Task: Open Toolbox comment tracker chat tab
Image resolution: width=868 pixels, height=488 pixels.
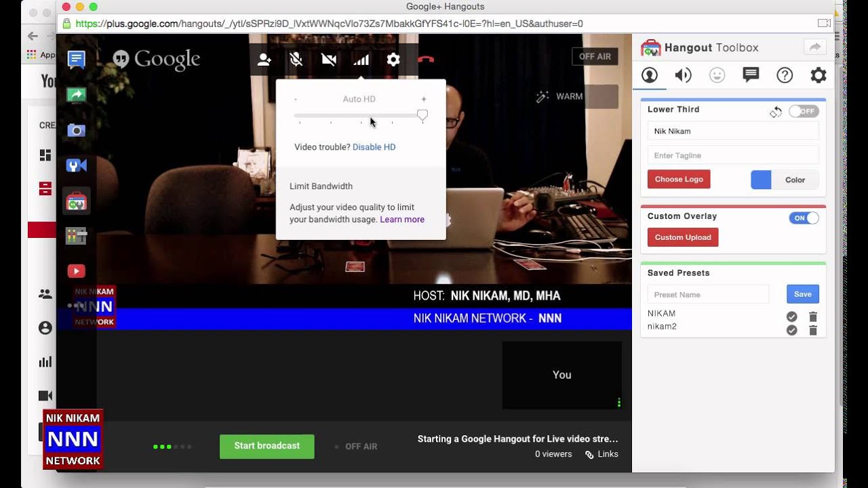Action: (751, 75)
